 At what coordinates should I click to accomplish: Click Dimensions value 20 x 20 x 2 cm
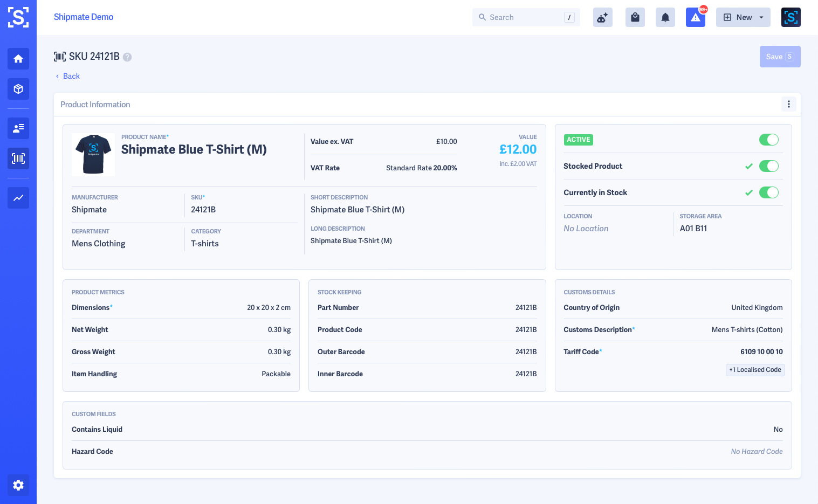(269, 308)
